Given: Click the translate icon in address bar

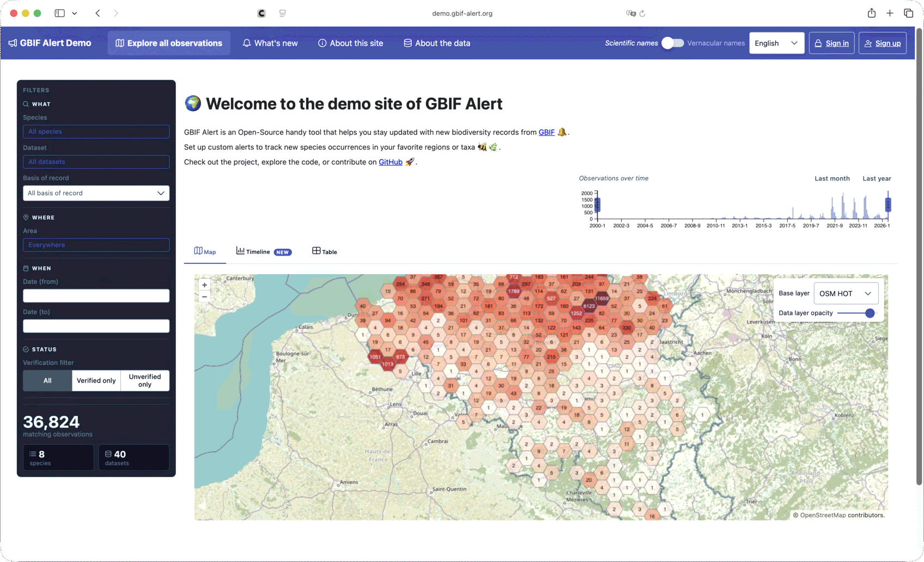Looking at the screenshot, I should click(x=631, y=13).
